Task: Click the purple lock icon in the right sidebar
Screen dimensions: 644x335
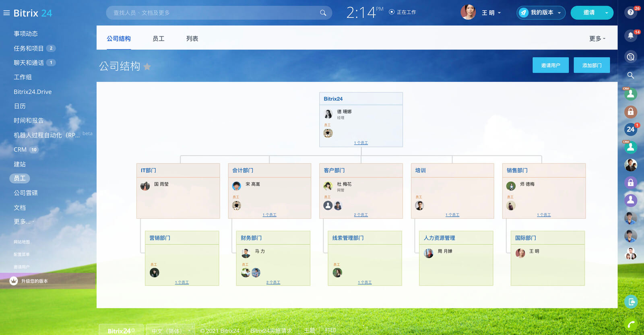Action: coord(631,182)
